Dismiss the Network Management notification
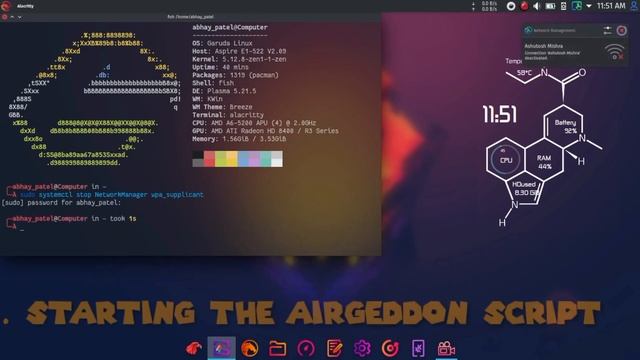Screen dimensions: 640x360 (x=621, y=30)
